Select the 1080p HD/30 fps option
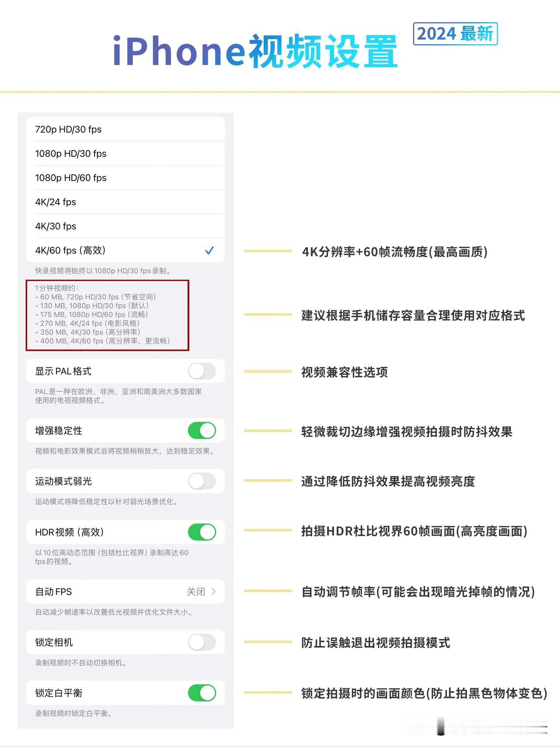Image resolution: width=560 pixels, height=747 pixels. [x=126, y=153]
